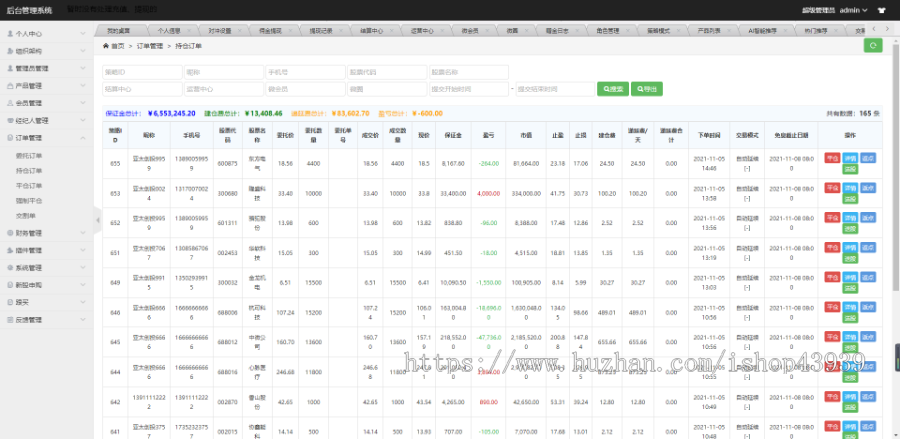
Task: Focus the 提交结束时间 date input
Action: pos(555,89)
